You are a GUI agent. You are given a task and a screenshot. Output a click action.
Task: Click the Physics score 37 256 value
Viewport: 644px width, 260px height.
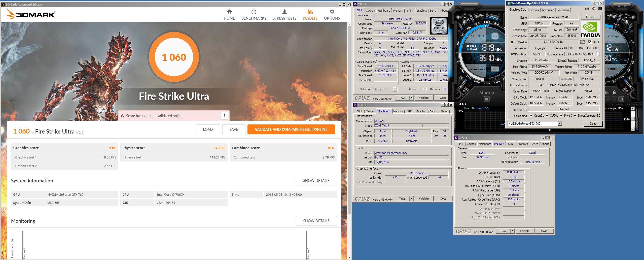pos(219,148)
